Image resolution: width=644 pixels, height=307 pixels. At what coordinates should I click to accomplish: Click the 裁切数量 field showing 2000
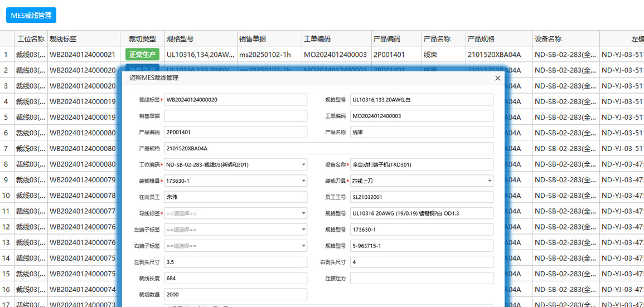coord(235,294)
